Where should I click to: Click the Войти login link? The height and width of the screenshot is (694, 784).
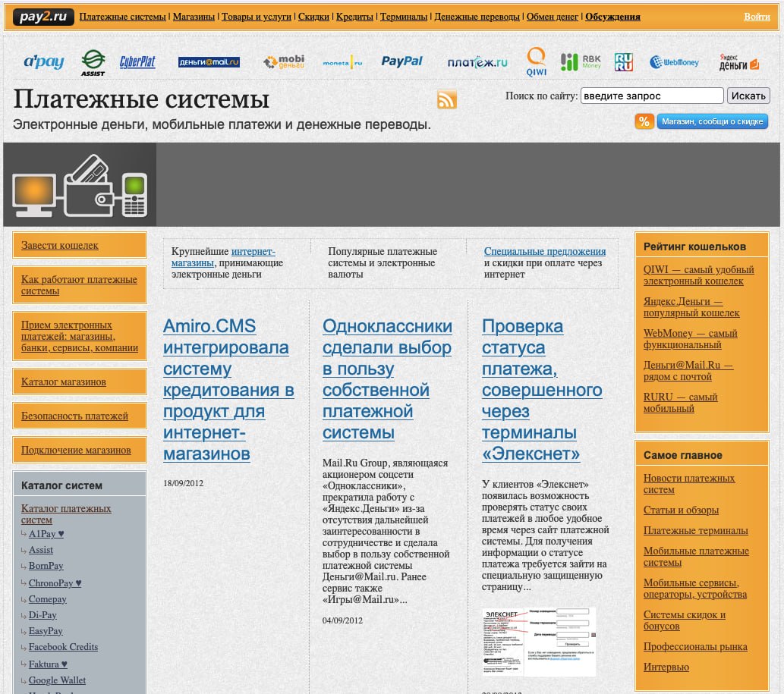tap(757, 17)
